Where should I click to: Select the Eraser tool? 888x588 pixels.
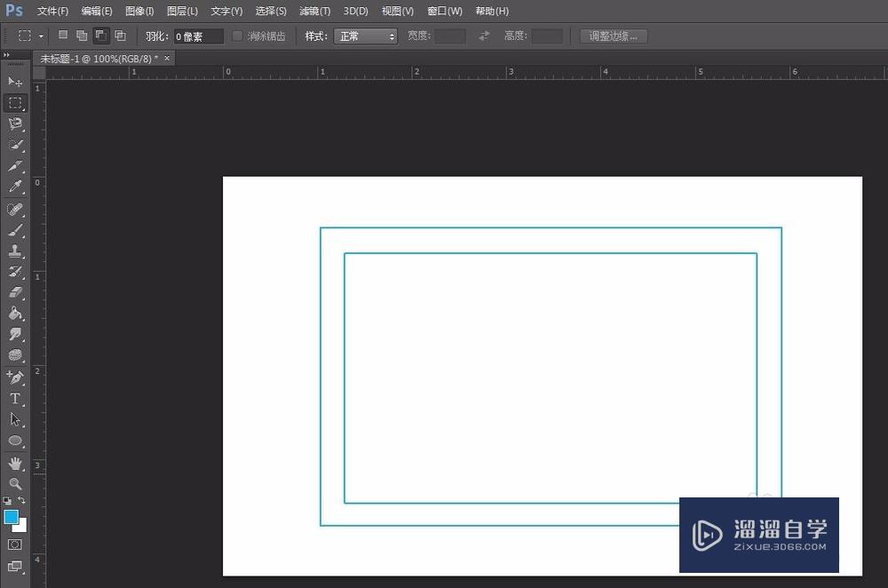point(15,292)
